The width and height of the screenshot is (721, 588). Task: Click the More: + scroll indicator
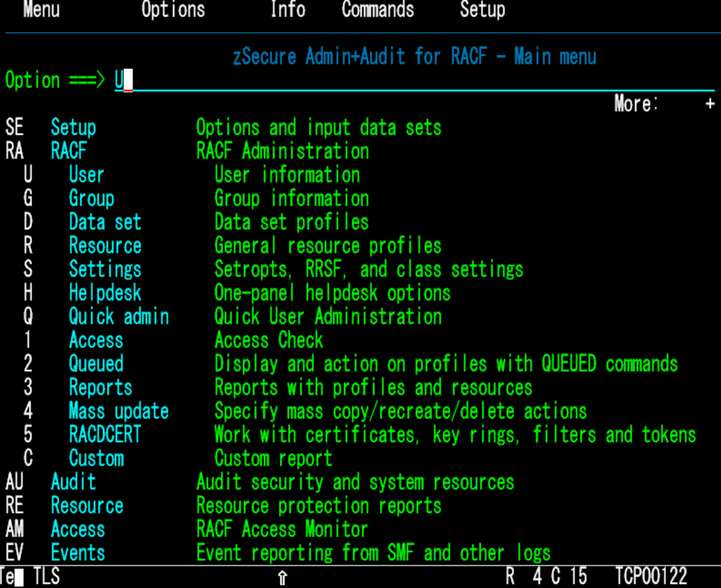[665, 104]
